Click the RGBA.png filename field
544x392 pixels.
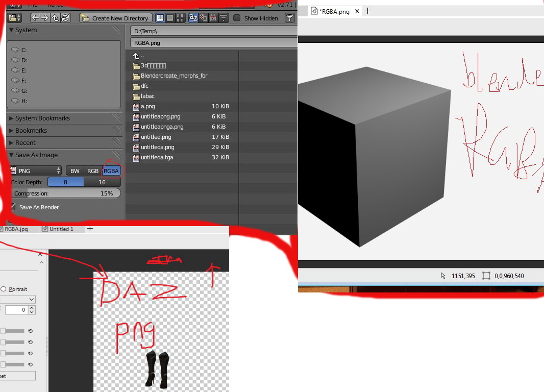click(x=214, y=43)
